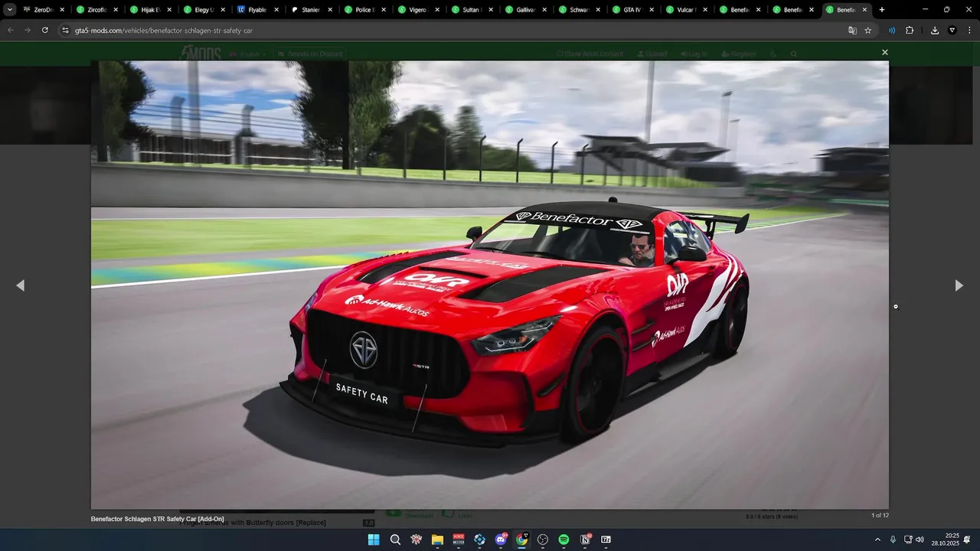Switch to the Hijak tab
The height and width of the screenshot is (551, 980).
pos(151,10)
